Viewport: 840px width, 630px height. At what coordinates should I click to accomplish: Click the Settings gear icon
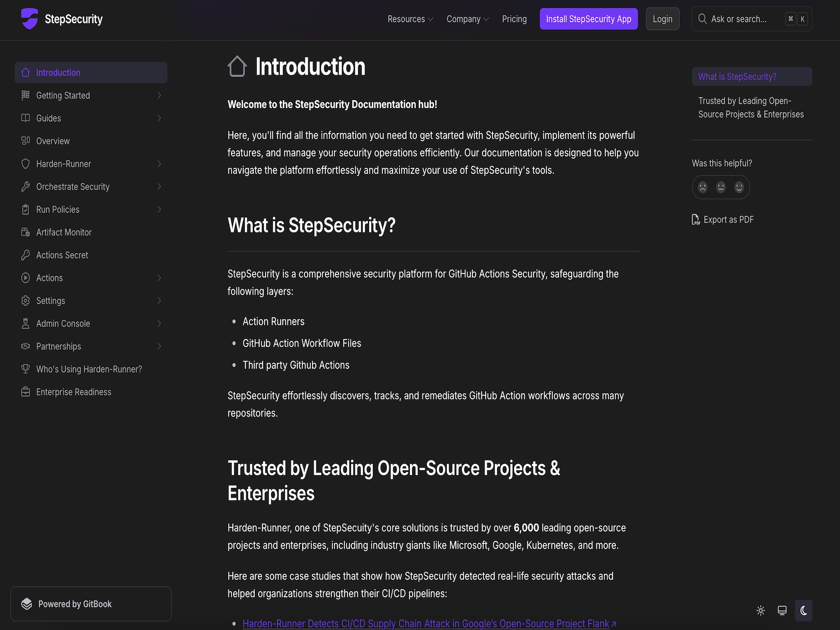25,301
